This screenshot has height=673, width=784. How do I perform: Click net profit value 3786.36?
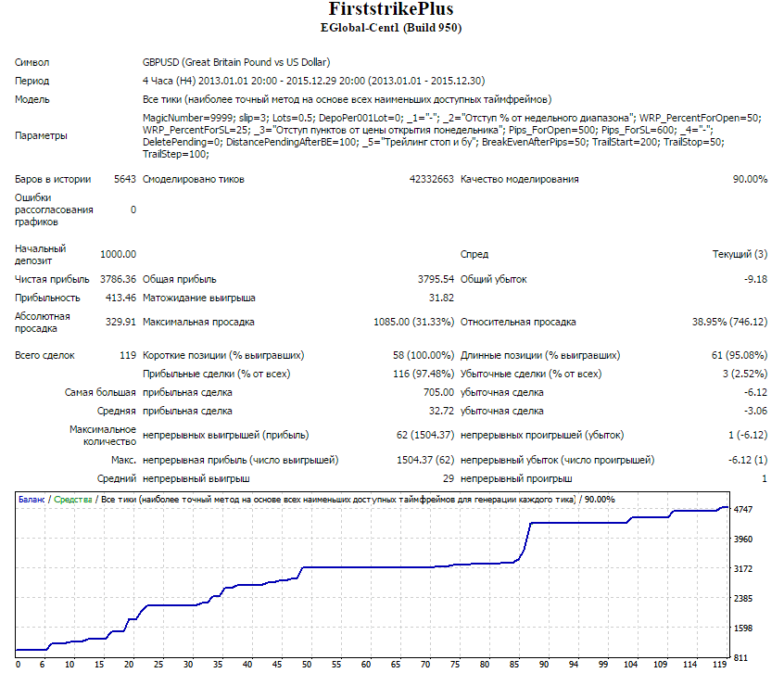(118, 279)
